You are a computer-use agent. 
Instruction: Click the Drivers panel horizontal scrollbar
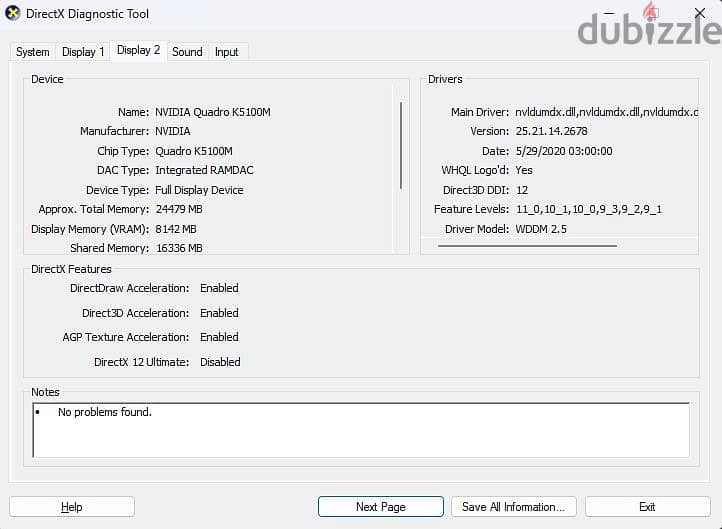[527, 246]
